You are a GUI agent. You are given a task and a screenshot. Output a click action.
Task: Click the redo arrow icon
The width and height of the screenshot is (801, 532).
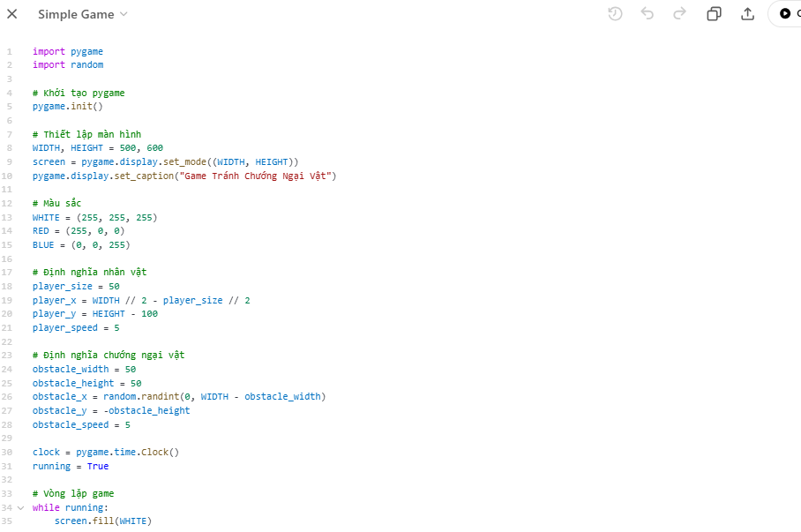click(679, 13)
